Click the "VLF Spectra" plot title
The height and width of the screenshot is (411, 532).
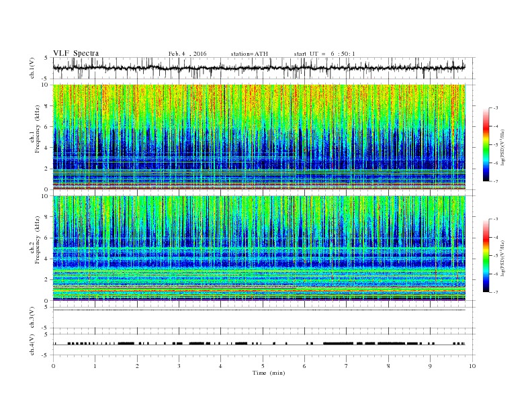coord(76,53)
